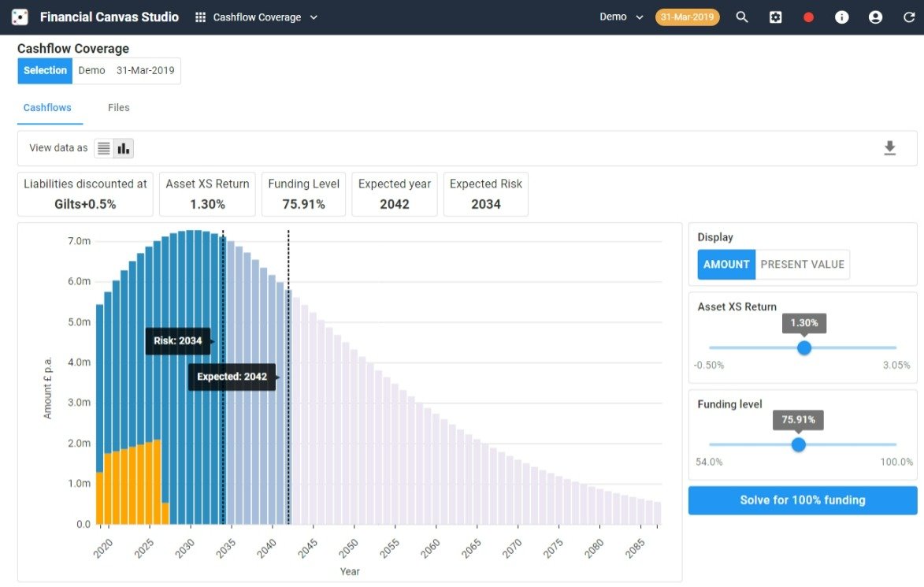View data as bar chart icon
The height and width of the screenshot is (587, 924).
124,148
